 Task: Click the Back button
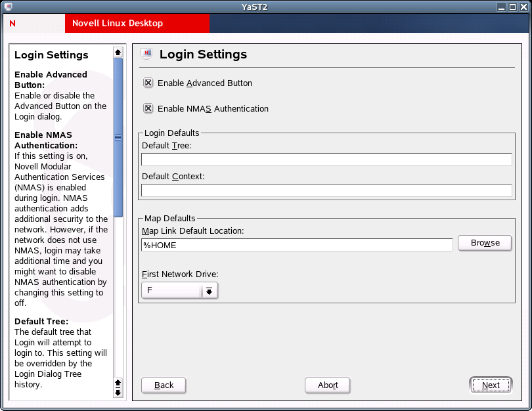(x=164, y=385)
